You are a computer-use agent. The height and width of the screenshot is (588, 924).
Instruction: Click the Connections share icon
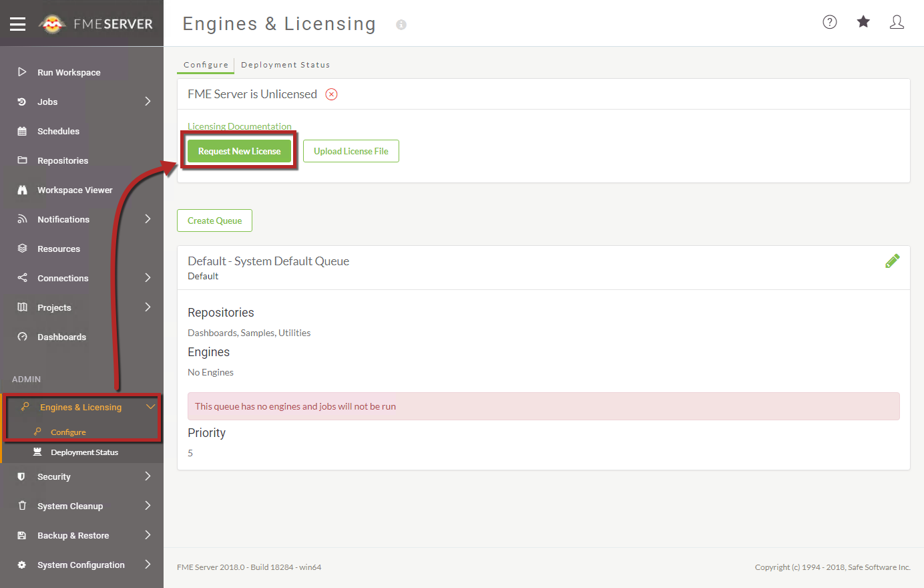22,278
